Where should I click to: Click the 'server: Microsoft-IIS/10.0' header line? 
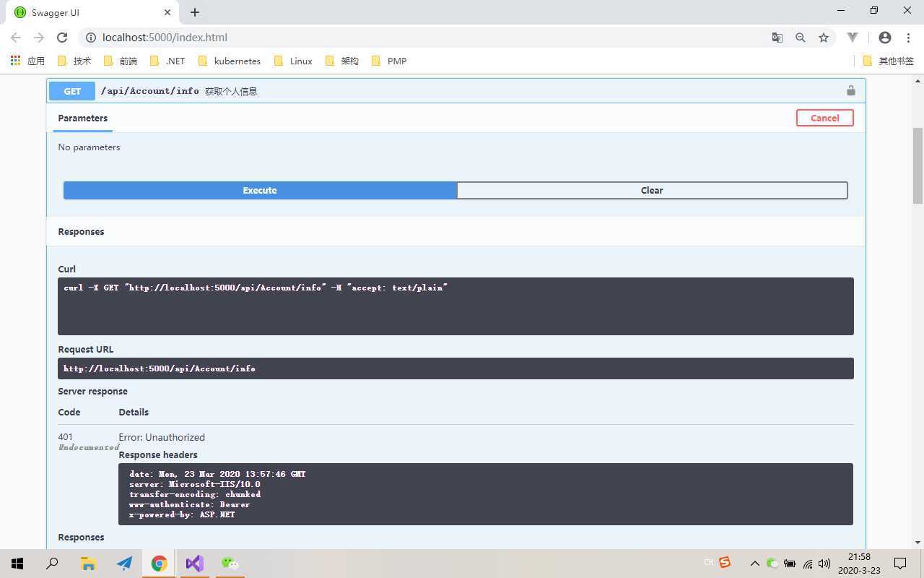point(194,484)
